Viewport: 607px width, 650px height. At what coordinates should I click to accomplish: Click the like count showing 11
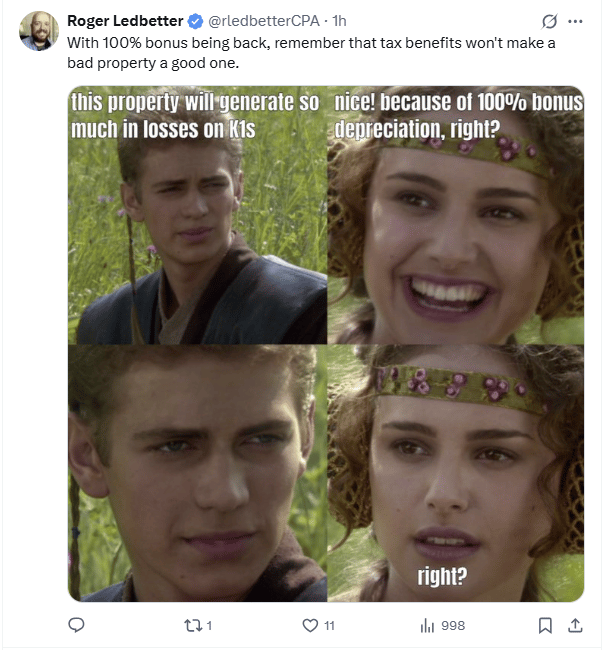click(330, 626)
